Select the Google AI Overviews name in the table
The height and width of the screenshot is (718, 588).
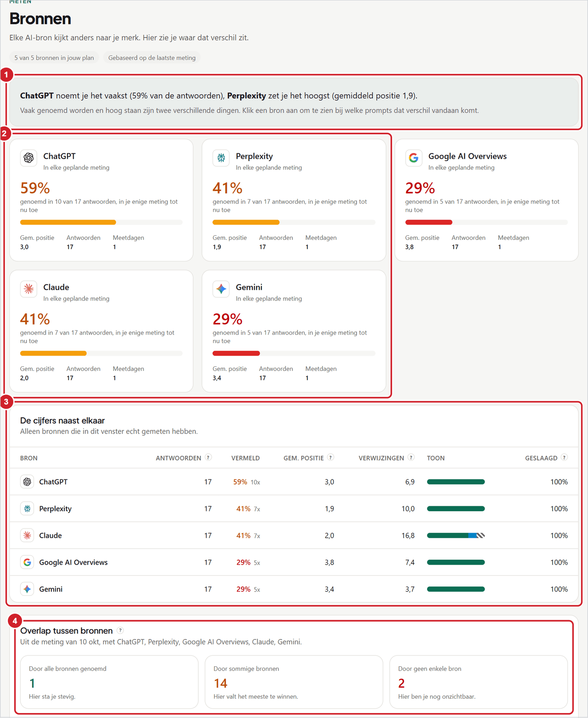click(x=73, y=563)
